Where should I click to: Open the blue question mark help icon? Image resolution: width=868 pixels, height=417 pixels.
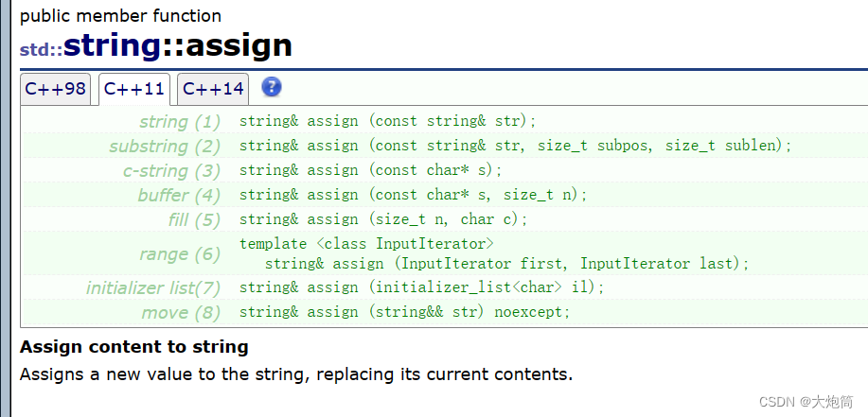coord(272,87)
